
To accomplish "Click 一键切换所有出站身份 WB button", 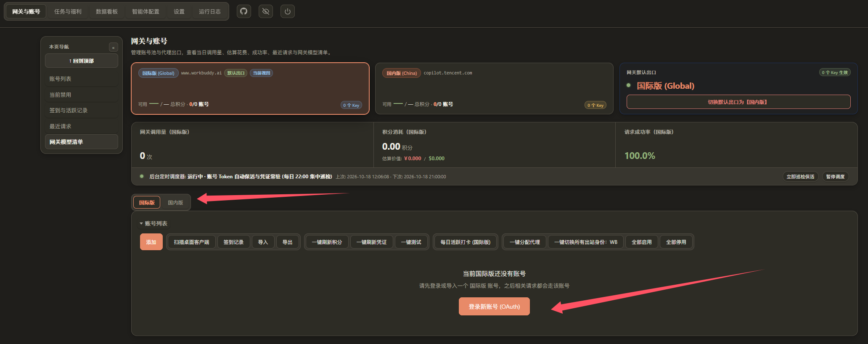I will (x=586, y=242).
